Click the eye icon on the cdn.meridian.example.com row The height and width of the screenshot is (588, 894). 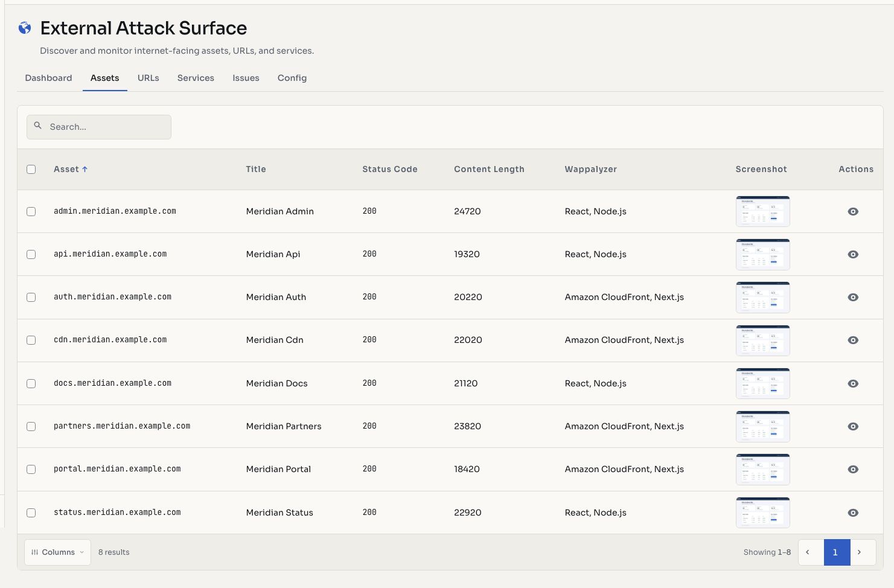(853, 340)
